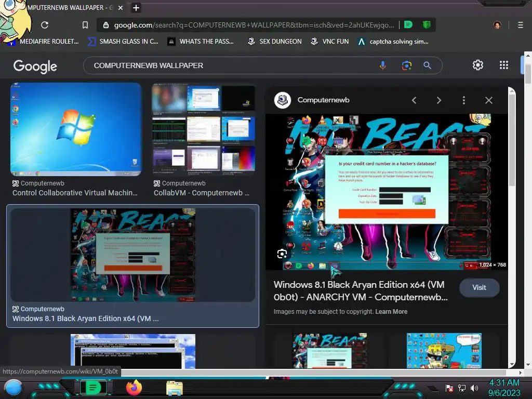
Task: Search by image with the Lens camera icon
Action: (x=406, y=65)
